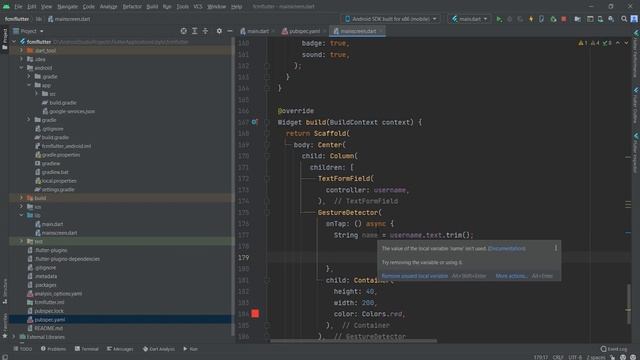Open the device selector dropdown
The width and height of the screenshot is (640, 360).
(x=391, y=19)
